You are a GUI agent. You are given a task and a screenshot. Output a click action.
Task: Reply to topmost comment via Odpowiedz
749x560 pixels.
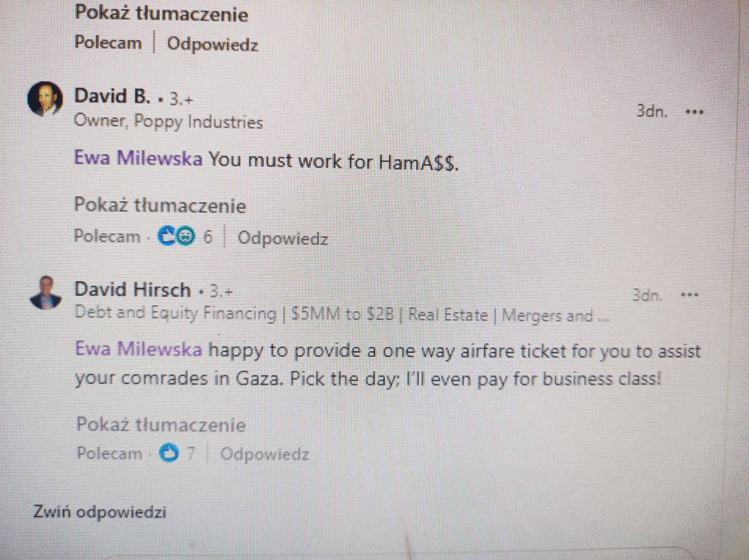(x=212, y=45)
